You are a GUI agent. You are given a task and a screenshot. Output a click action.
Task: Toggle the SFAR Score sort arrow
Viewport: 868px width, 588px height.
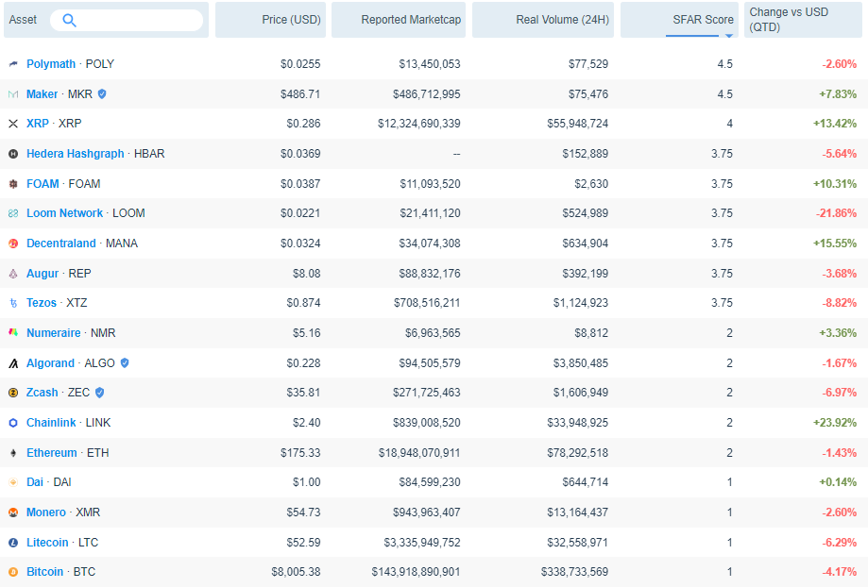pyautogui.click(x=729, y=36)
